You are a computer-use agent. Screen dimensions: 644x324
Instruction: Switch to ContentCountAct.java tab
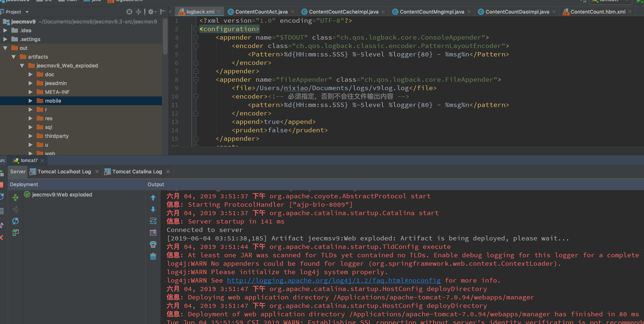(261, 12)
